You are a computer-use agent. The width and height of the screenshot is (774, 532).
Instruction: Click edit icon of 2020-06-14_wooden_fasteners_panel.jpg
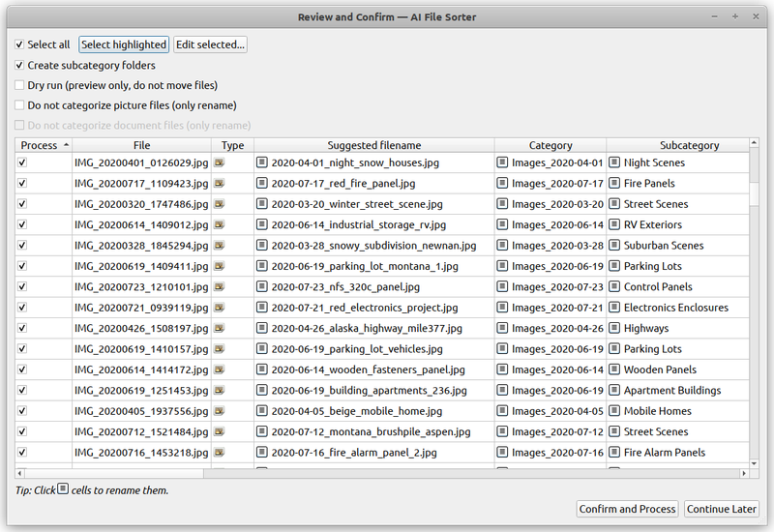pos(262,369)
